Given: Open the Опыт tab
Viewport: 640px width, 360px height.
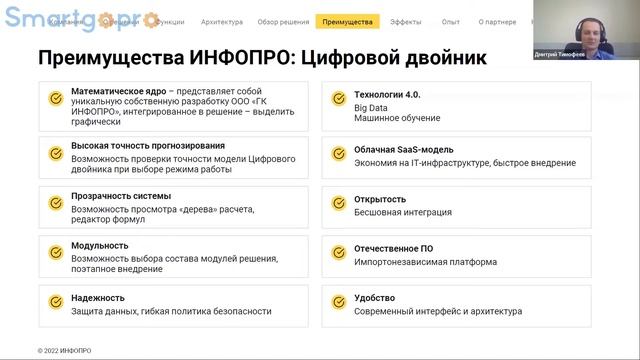Looking at the screenshot, I should tap(451, 22).
